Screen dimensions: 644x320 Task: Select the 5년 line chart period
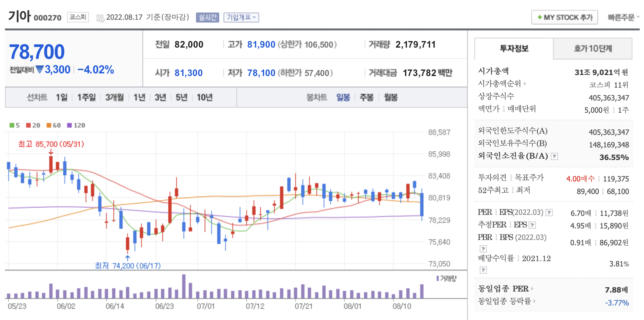pos(181,97)
